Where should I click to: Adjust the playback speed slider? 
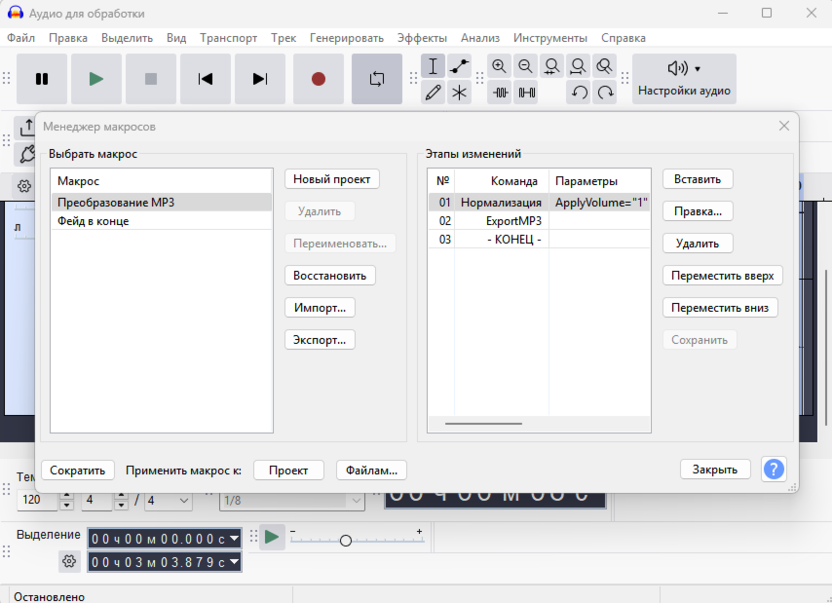tap(346, 541)
